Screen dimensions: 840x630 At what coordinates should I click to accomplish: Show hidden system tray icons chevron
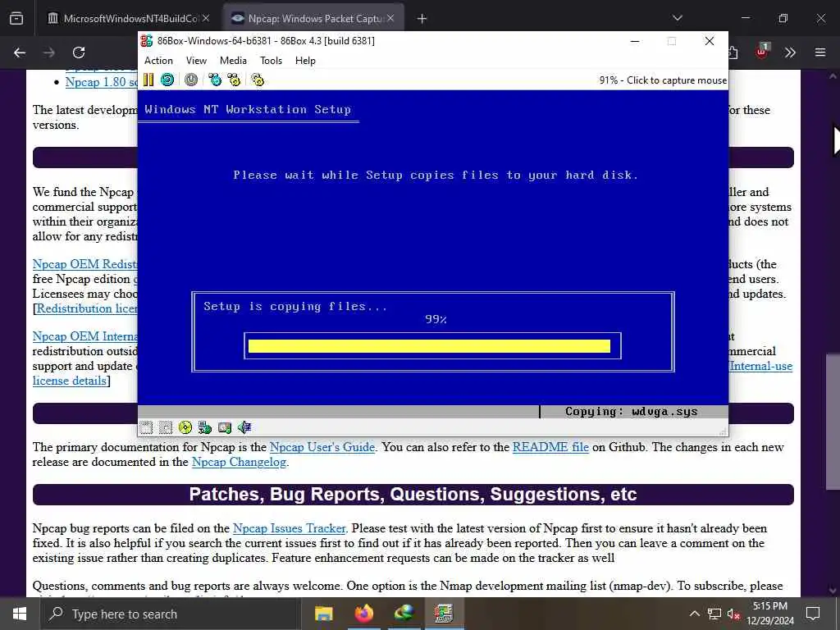pos(694,614)
